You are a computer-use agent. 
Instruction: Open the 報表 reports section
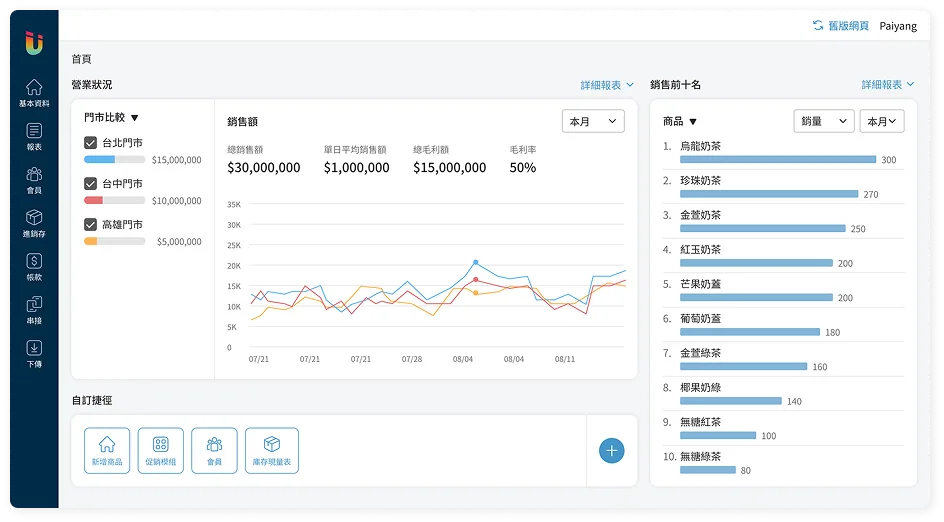click(34, 137)
